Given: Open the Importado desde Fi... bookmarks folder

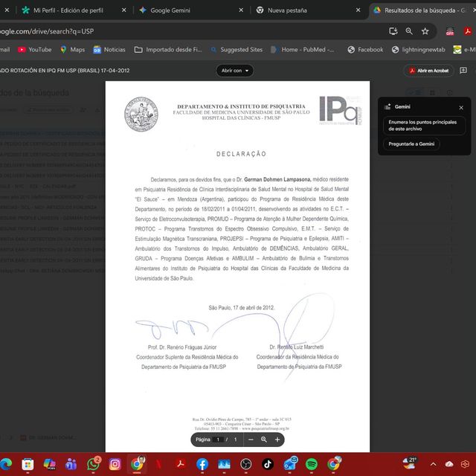Looking at the screenshot, I should pos(168,50).
